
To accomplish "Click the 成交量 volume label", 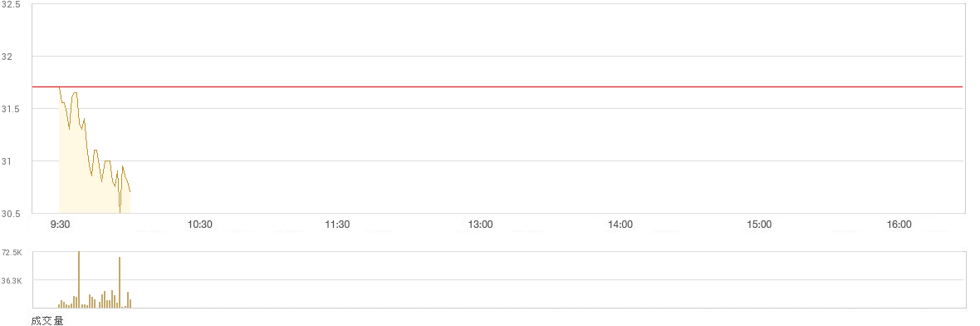I will click(x=47, y=320).
